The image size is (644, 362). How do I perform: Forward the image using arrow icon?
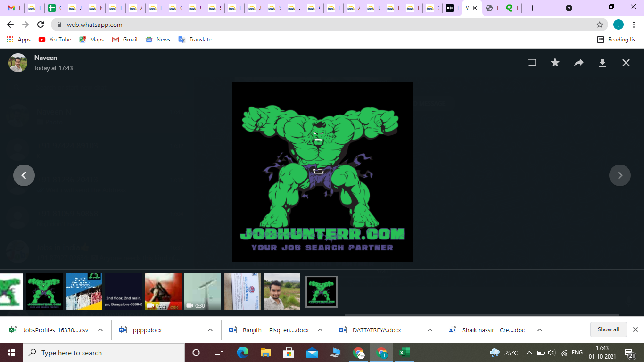tap(579, 63)
